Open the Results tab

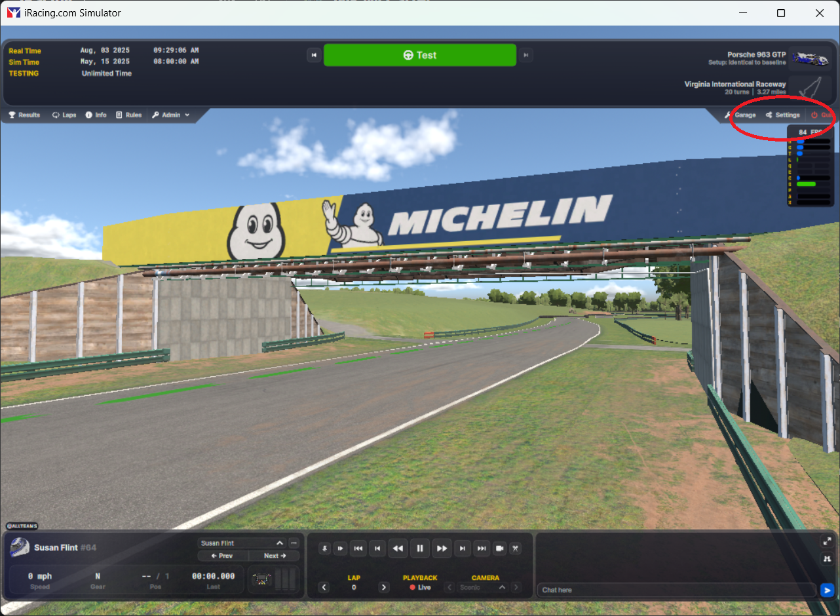point(24,115)
